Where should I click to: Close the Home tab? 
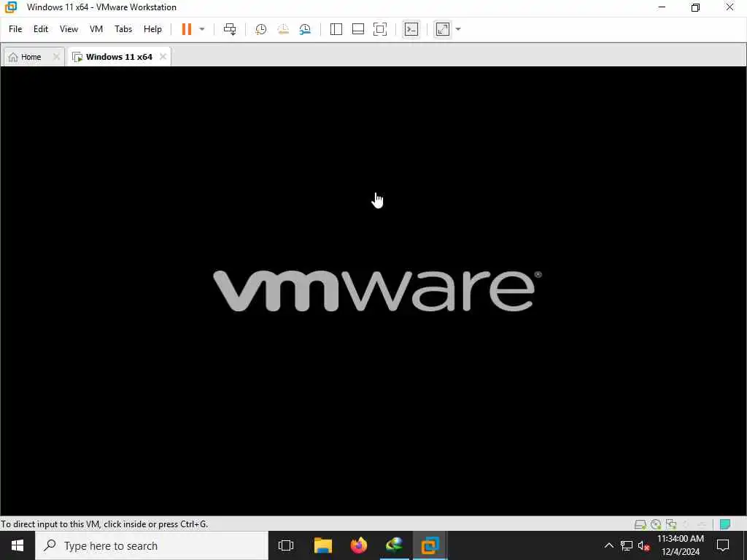tap(56, 57)
